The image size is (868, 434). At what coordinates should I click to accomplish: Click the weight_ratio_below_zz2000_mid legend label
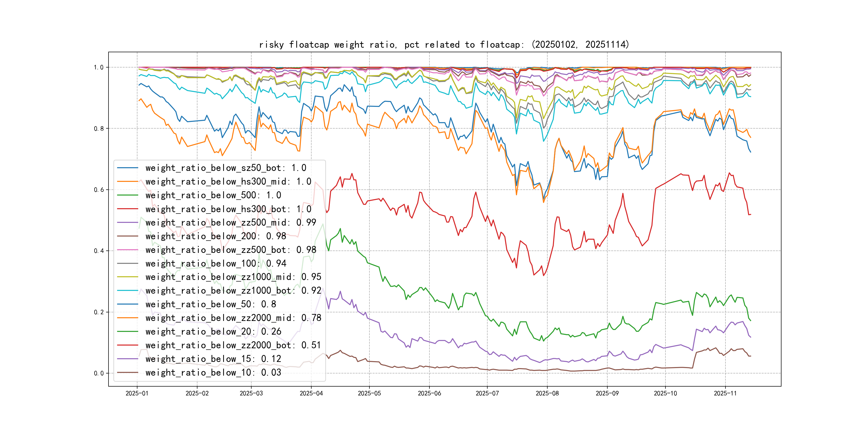[233, 318]
